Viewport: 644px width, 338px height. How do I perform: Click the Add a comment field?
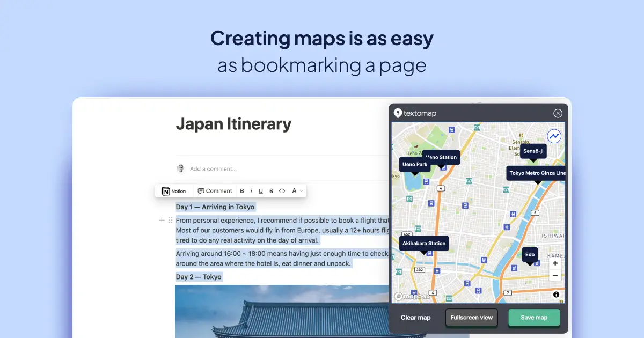(213, 168)
